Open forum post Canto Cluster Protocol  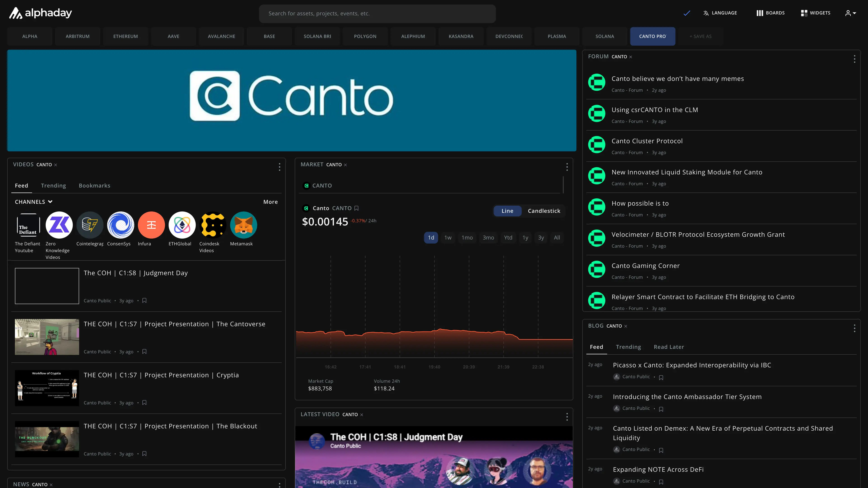[x=647, y=141]
